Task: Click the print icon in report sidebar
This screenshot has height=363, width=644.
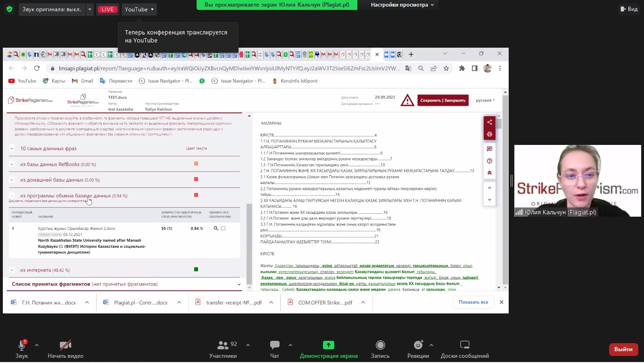Action: (x=489, y=134)
